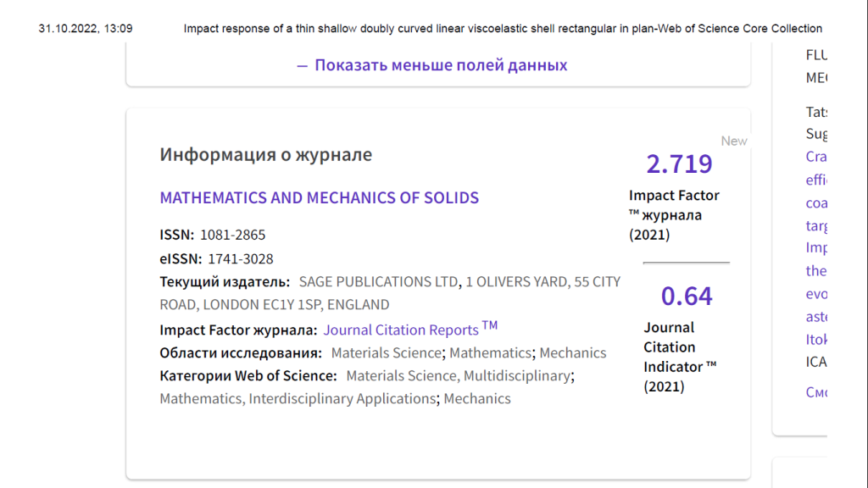Click 'Materials Science' in the research areas row

[x=386, y=352]
